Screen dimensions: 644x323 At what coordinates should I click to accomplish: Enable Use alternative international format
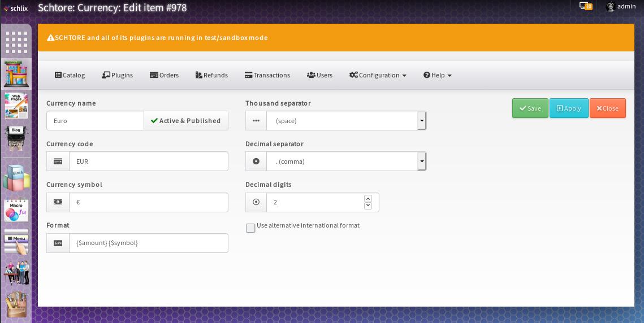click(x=250, y=228)
